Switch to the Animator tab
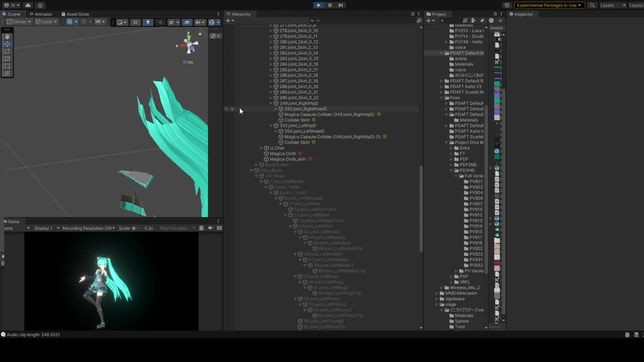The image size is (644, 362). tap(41, 14)
